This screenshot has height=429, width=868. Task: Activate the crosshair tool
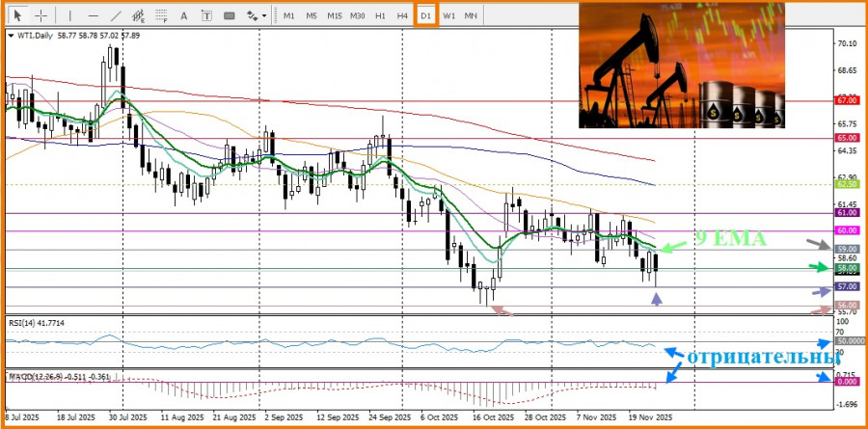pos(41,15)
